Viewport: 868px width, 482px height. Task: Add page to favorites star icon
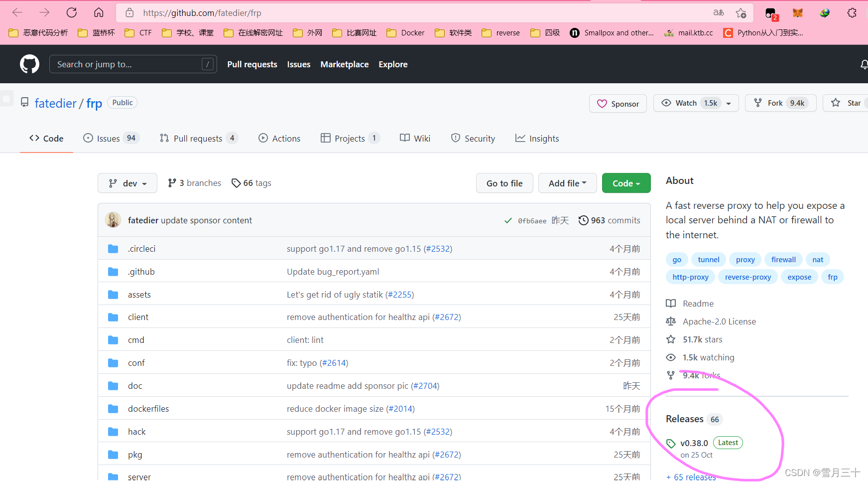click(x=741, y=12)
